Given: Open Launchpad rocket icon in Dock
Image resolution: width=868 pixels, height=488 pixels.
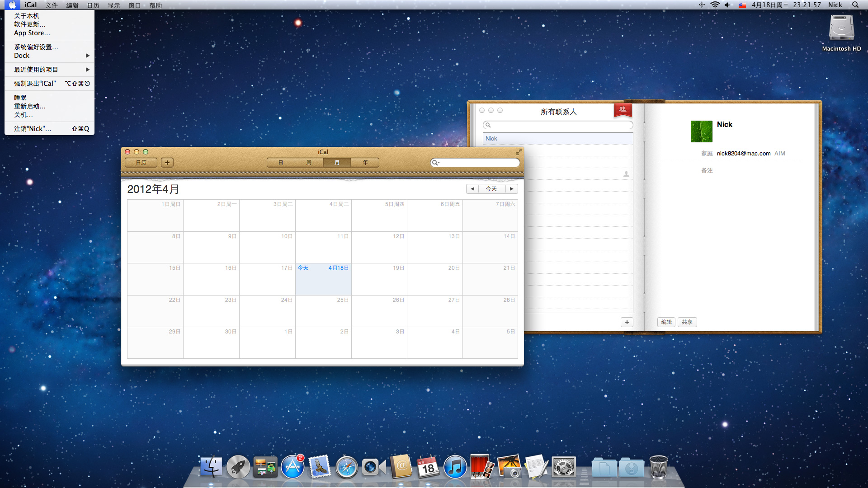Looking at the screenshot, I should (x=238, y=467).
